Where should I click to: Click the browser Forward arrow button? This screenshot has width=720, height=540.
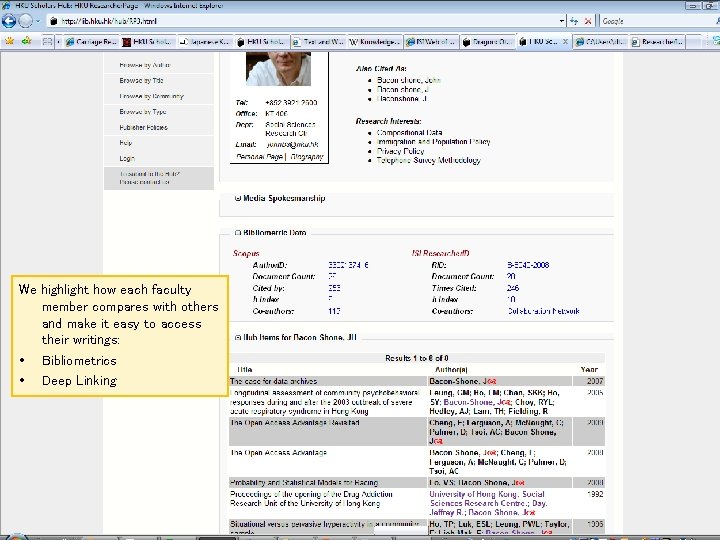[x=26, y=21]
